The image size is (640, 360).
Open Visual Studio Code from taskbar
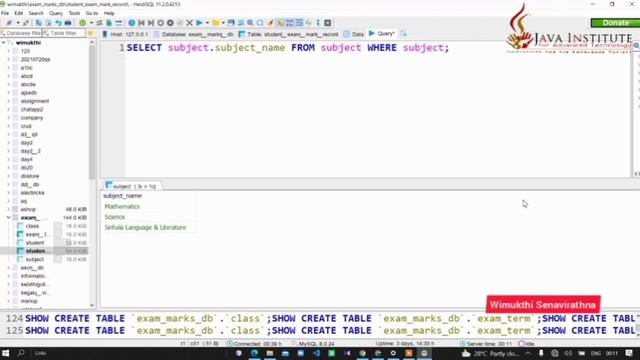coord(316,353)
